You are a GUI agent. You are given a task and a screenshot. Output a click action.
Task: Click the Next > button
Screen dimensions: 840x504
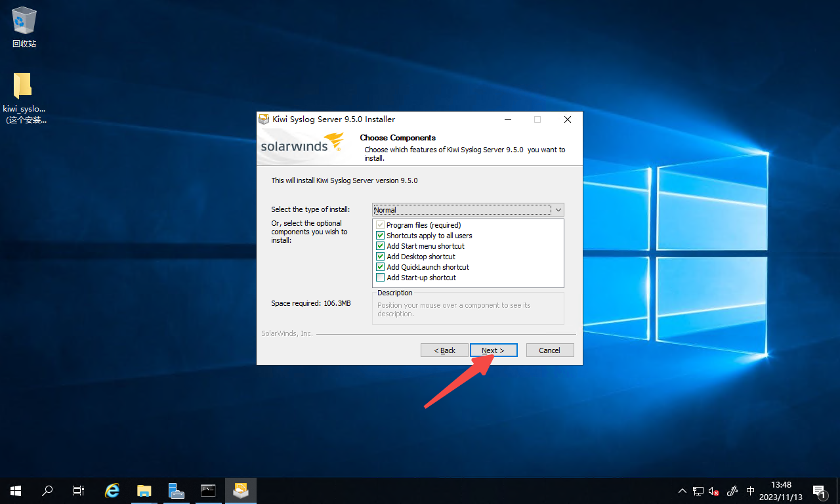click(493, 350)
